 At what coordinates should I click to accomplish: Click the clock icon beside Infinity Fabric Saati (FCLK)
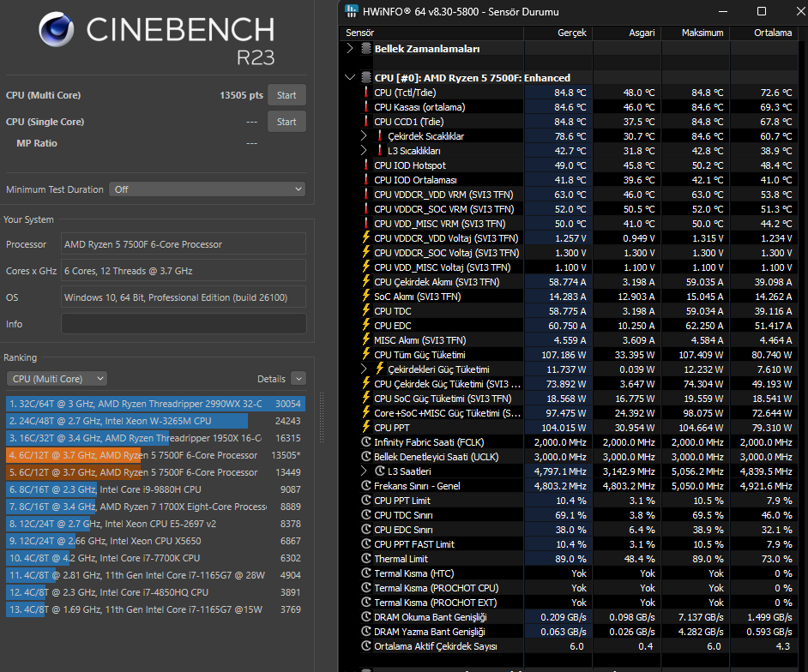click(x=366, y=441)
